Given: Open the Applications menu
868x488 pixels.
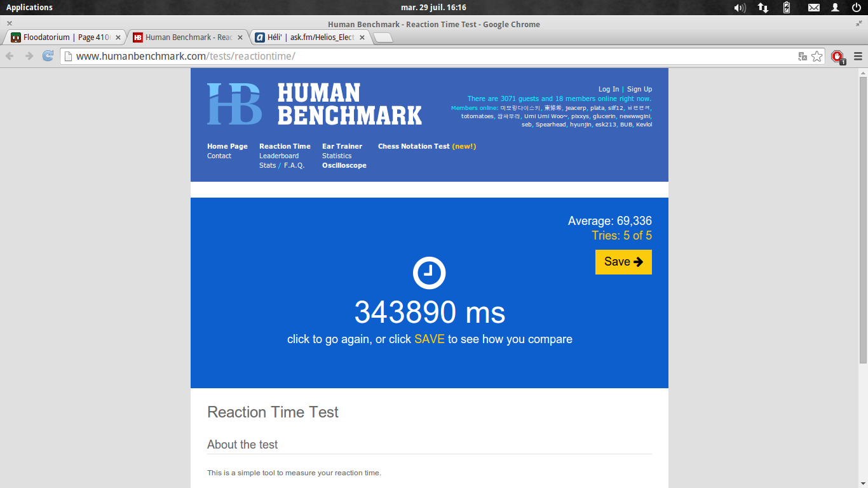Looking at the screenshot, I should coord(29,8).
